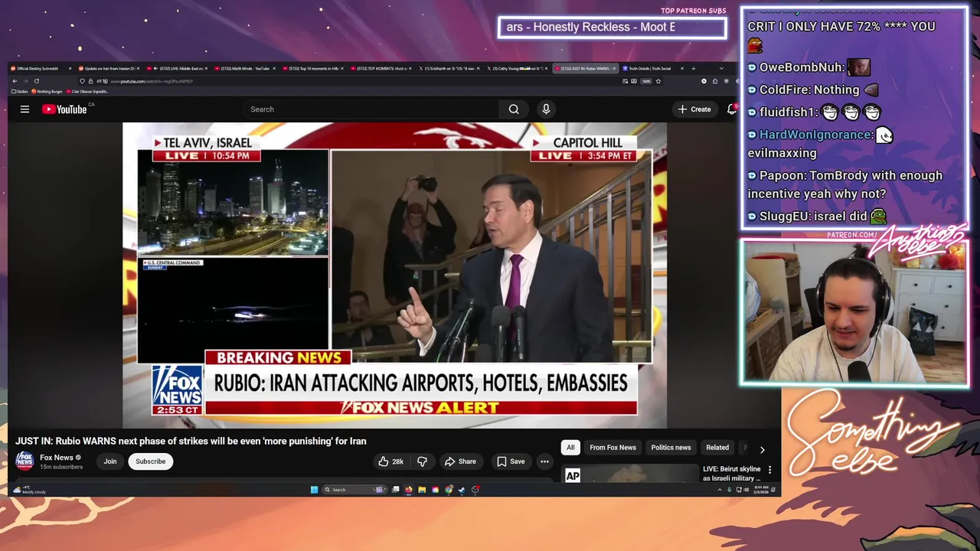Open Chrome from the taskbar
980x551 pixels.
[x=449, y=490]
